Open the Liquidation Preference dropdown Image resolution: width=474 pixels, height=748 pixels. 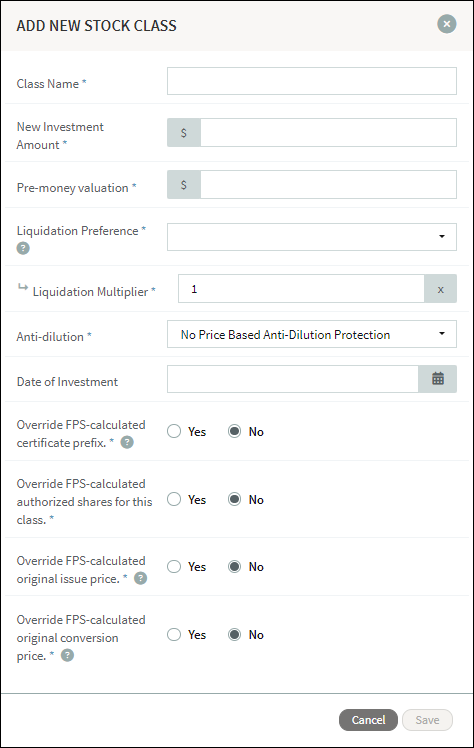pyautogui.click(x=312, y=237)
